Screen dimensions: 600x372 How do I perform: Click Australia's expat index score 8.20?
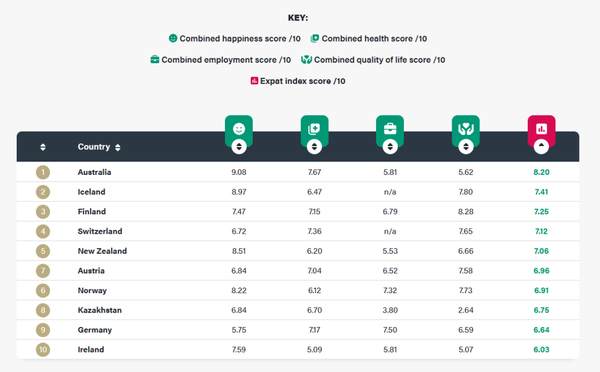541,172
